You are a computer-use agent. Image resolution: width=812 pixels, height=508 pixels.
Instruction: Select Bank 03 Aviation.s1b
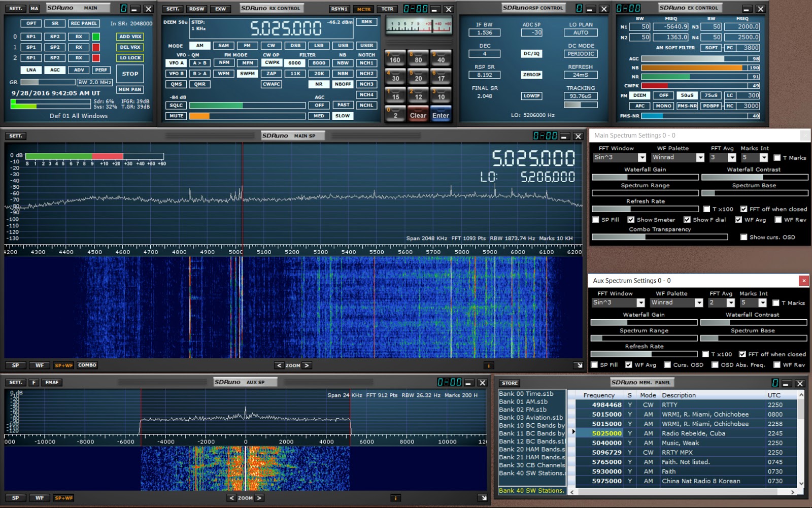pyautogui.click(x=531, y=418)
